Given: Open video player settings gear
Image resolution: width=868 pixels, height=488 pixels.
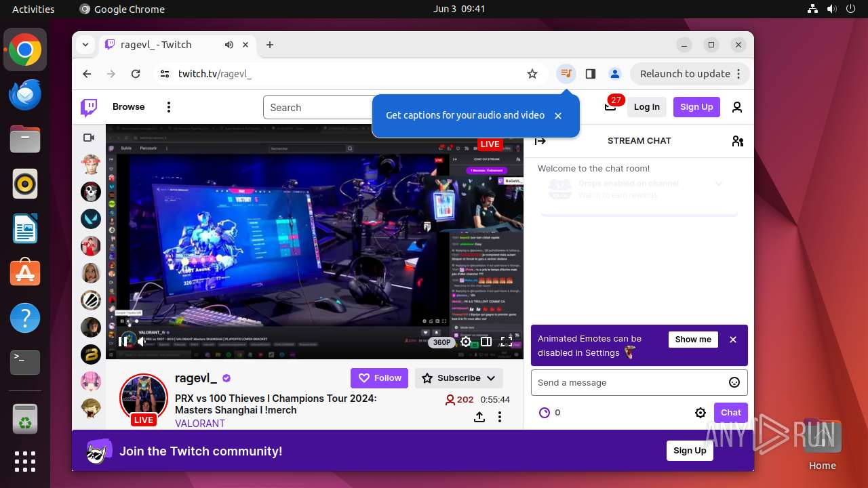Looking at the screenshot, I should coord(466,342).
